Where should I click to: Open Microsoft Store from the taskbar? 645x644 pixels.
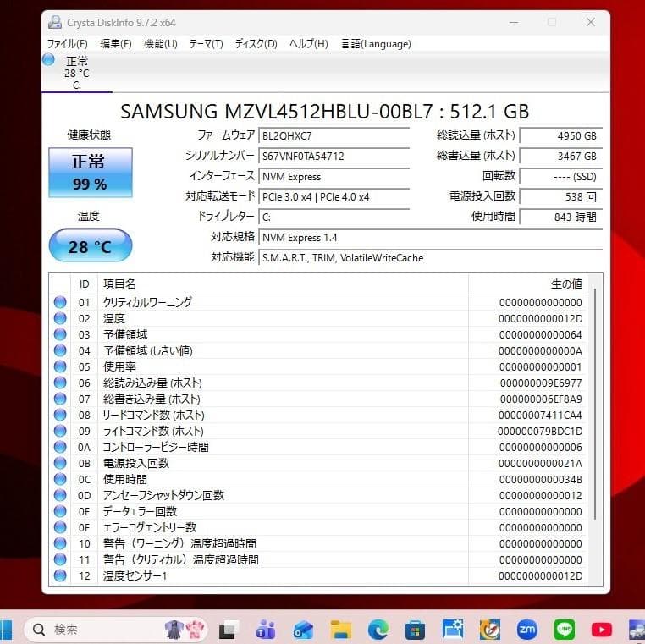(x=415, y=630)
